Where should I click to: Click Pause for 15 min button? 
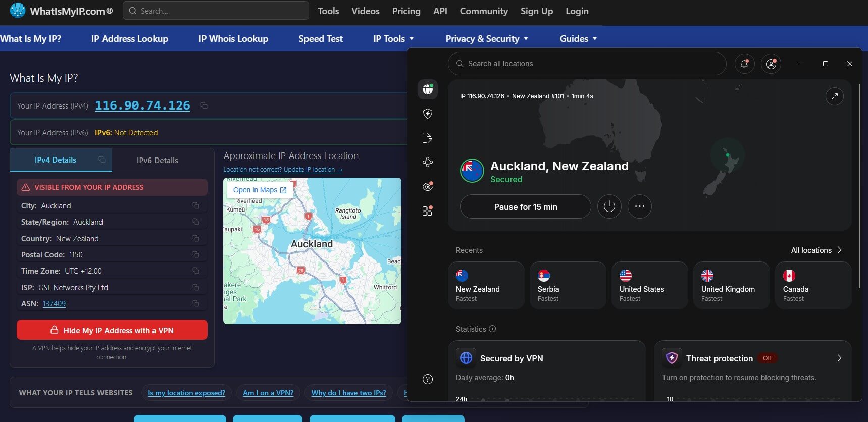click(526, 206)
